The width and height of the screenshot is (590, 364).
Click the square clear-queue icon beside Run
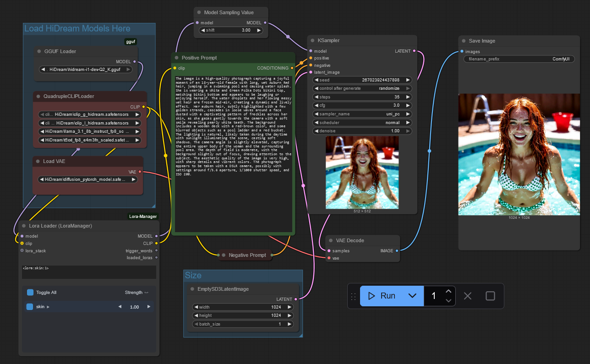pos(490,296)
